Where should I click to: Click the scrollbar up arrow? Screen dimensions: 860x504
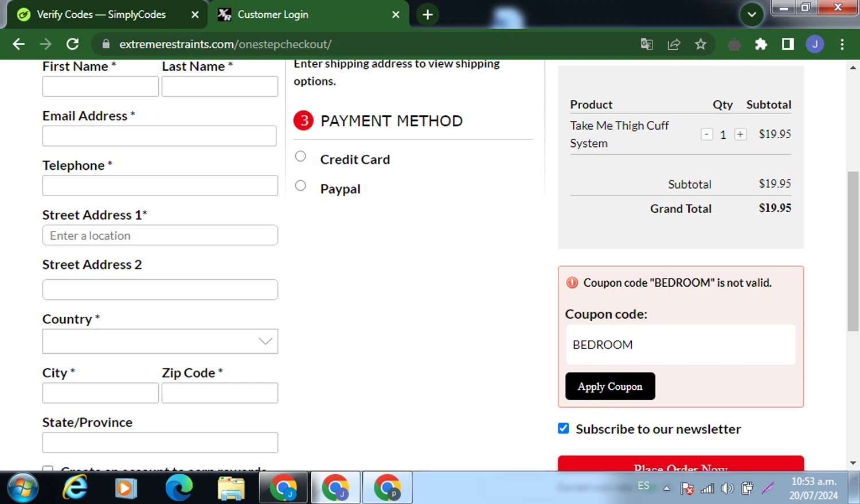coord(853,68)
